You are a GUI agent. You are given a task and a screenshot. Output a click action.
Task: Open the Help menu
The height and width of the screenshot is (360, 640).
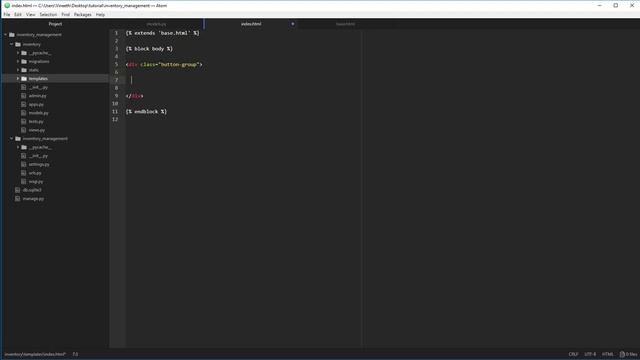point(100,14)
